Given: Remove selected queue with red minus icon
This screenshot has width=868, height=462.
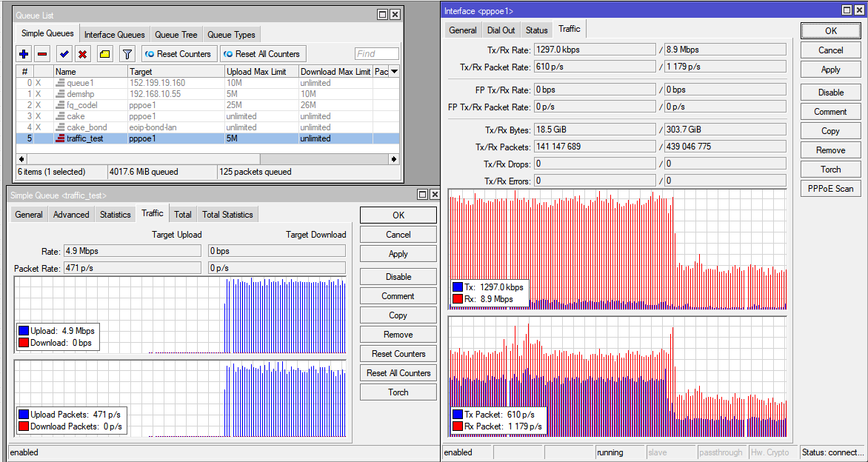Looking at the screenshot, I should pos(43,53).
